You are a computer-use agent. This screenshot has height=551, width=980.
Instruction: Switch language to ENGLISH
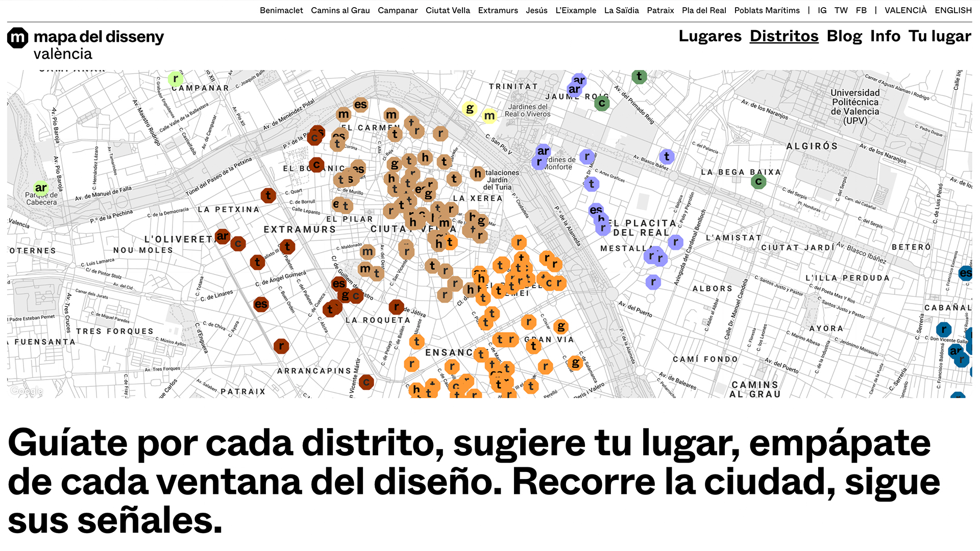pos(953,10)
